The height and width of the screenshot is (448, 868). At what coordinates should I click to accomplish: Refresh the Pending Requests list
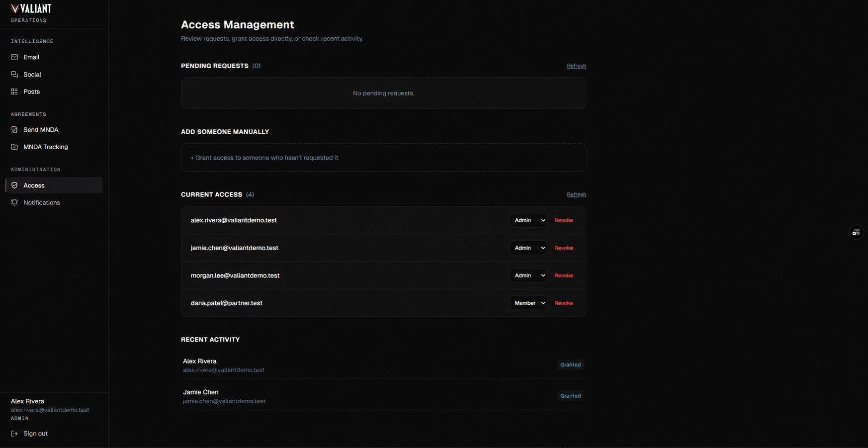click(576, 66)
